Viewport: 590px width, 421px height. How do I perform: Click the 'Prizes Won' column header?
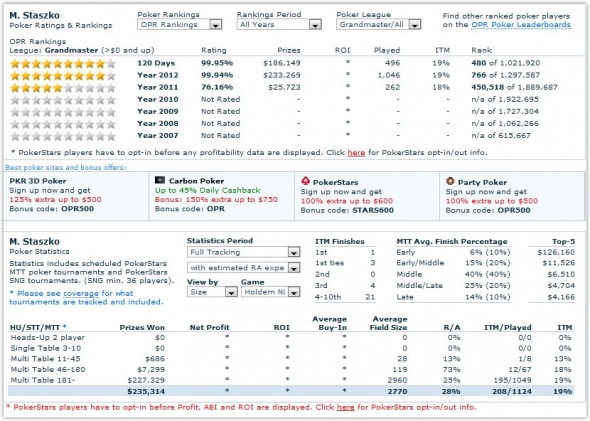click(x=142, y=327)
